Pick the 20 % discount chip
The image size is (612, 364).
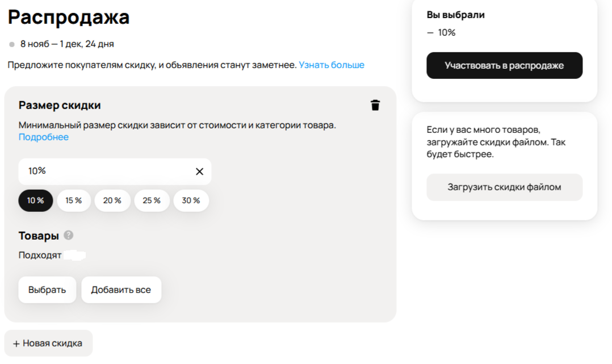click(x=112, y=200)
